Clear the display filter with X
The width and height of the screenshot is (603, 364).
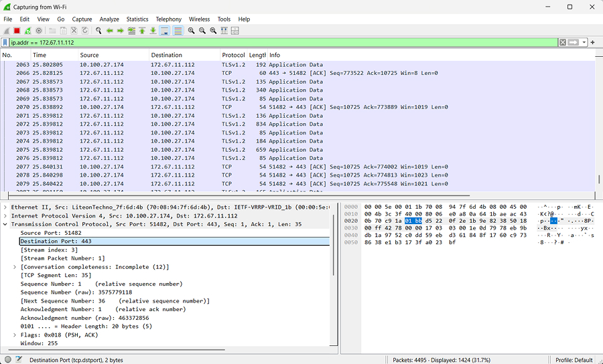coord(563,42)
